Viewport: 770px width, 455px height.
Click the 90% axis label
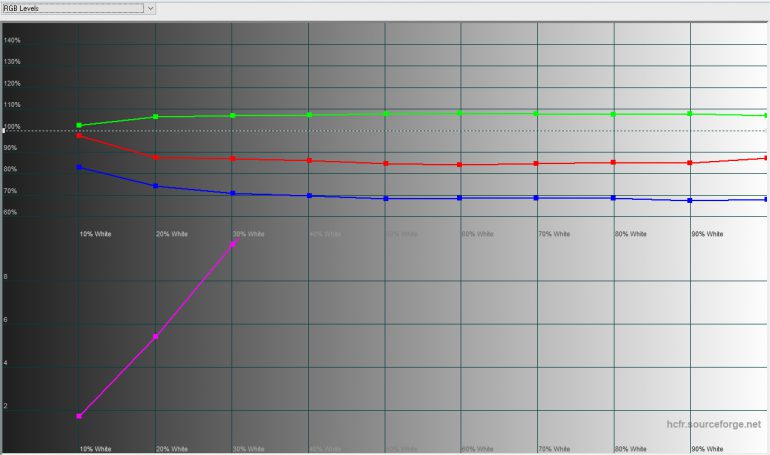coord(10,148)
